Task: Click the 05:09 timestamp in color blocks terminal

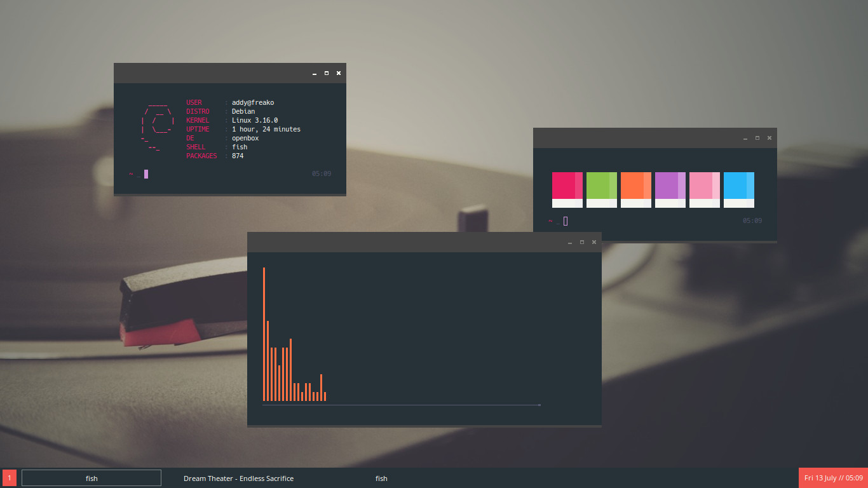Action: [x=752, y=220]
